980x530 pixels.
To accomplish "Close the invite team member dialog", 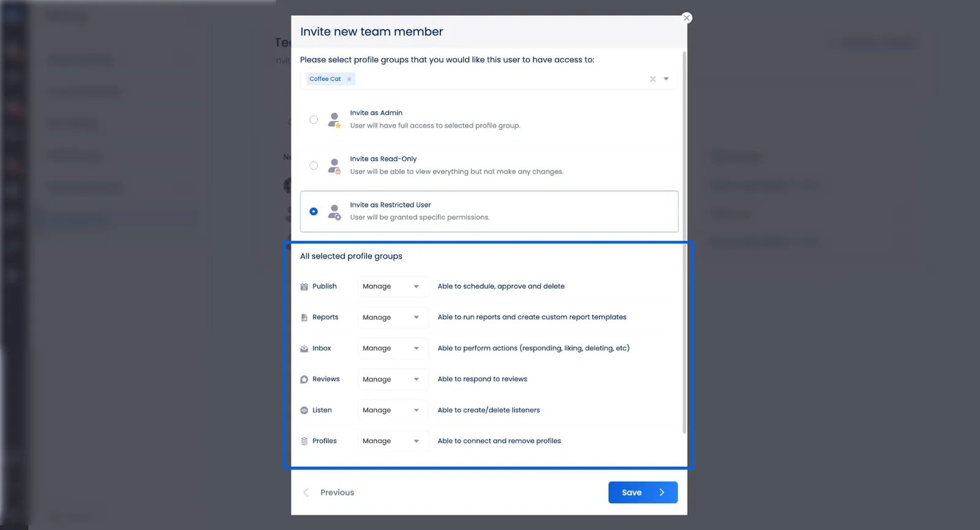I will pos(687,18).
